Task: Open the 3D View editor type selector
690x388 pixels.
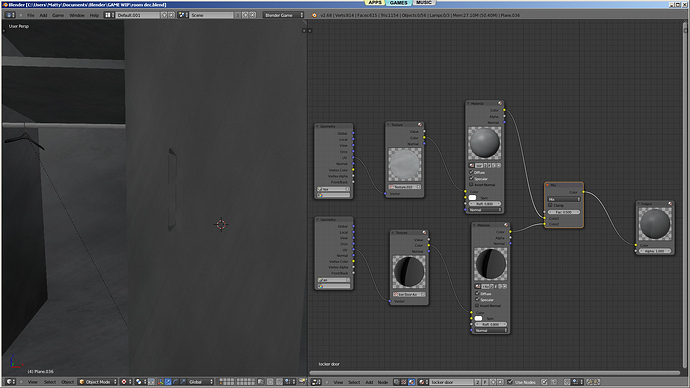Action: (11, 382)
